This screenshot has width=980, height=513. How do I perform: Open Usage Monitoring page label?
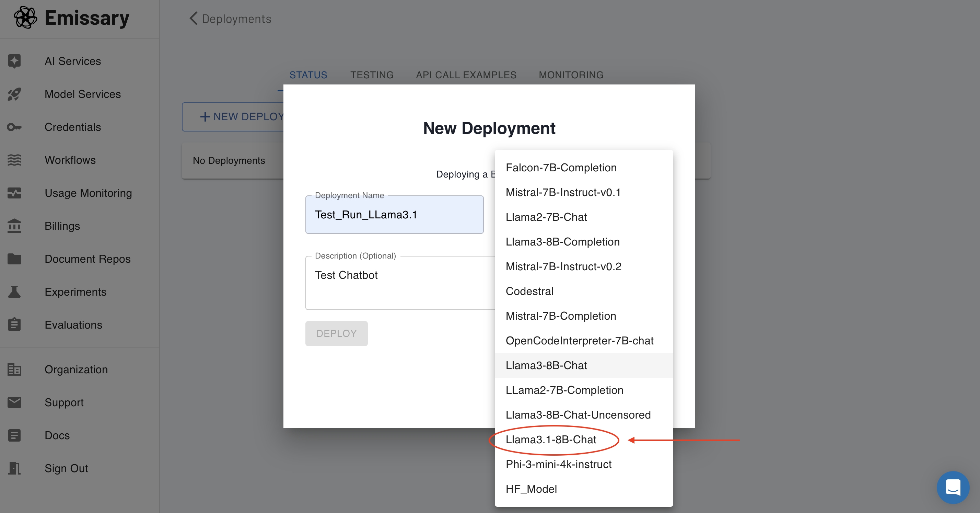[88, 193]
